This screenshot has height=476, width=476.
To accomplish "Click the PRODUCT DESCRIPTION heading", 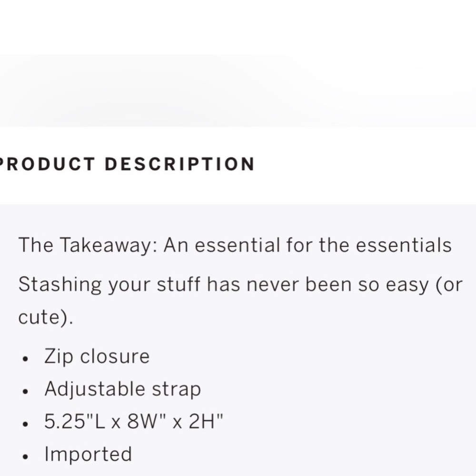I will pyautogui.click(x=126, y=164).
